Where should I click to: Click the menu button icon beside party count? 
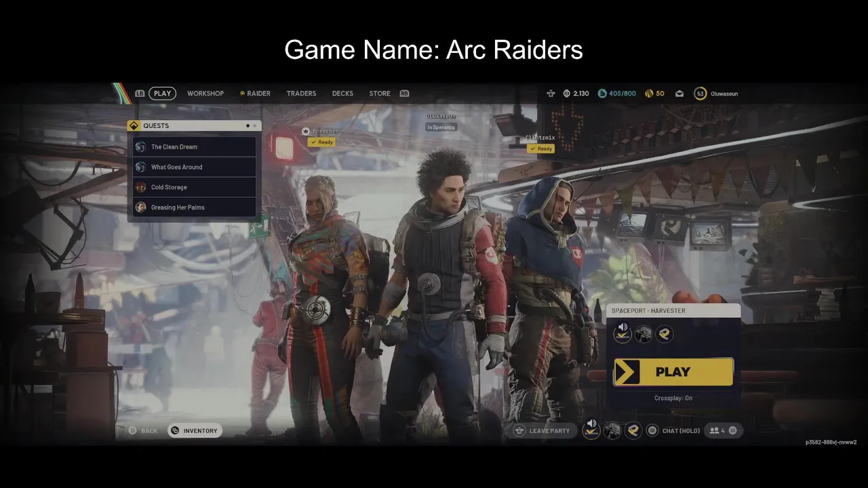point(733,430)
